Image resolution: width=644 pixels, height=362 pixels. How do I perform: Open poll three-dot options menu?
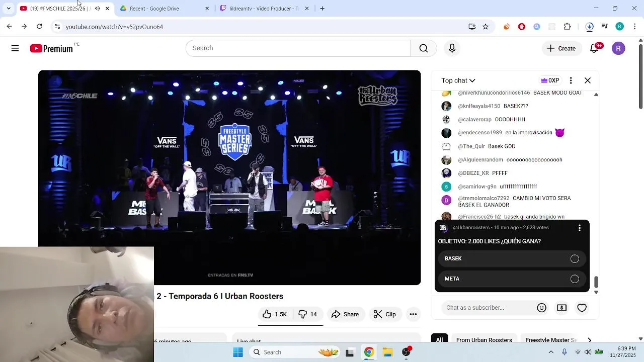[580, 228]
